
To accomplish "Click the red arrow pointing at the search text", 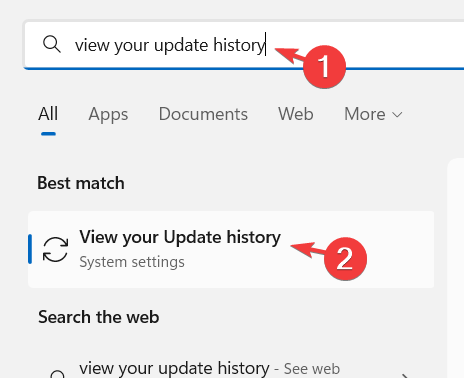I will [289, 56].
